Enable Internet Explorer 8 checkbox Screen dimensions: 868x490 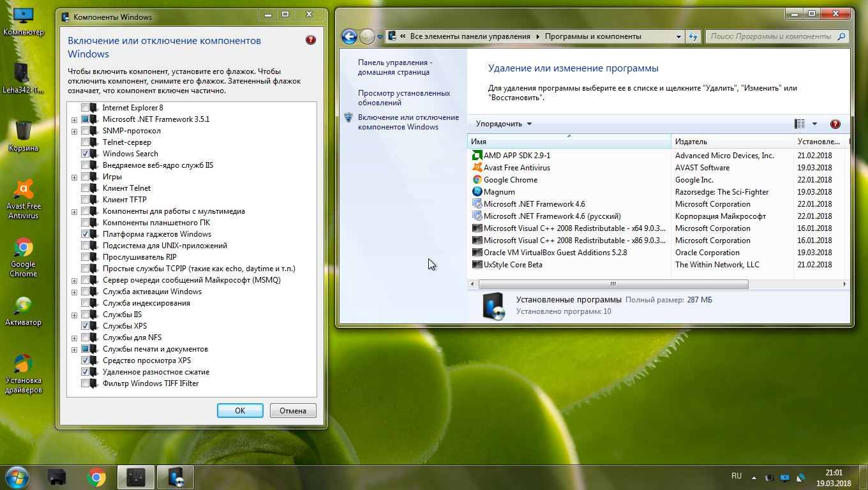click(x=85, y=108)
